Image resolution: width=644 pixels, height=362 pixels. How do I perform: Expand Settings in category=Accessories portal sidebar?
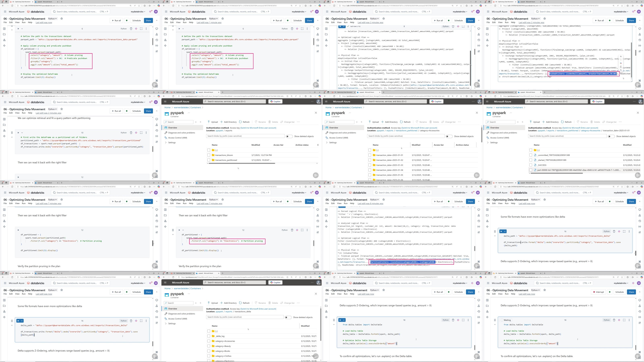pyautogui.click(x=327, y=143)
